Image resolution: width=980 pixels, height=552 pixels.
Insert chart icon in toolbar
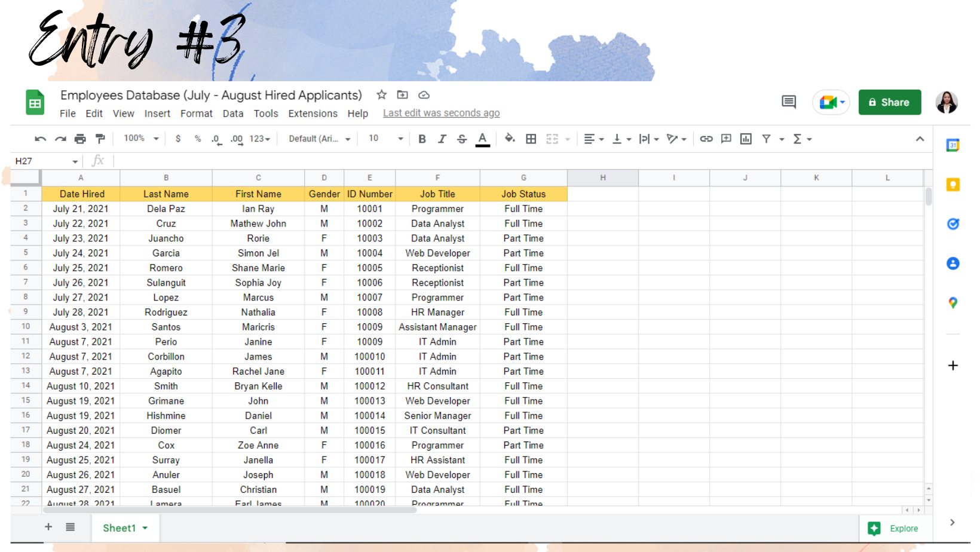(x=746, y=139)
